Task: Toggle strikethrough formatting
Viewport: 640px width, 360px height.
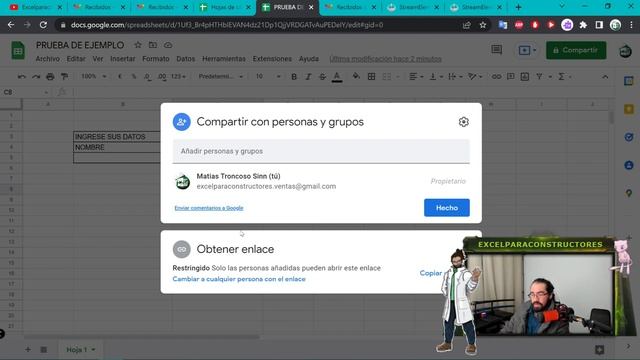Action: tap(322, 76)
